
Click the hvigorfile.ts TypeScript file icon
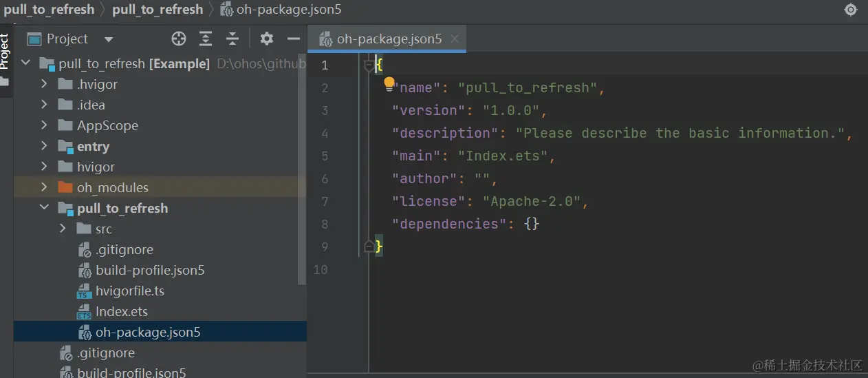pyautogui.click(x=84, y=291)
